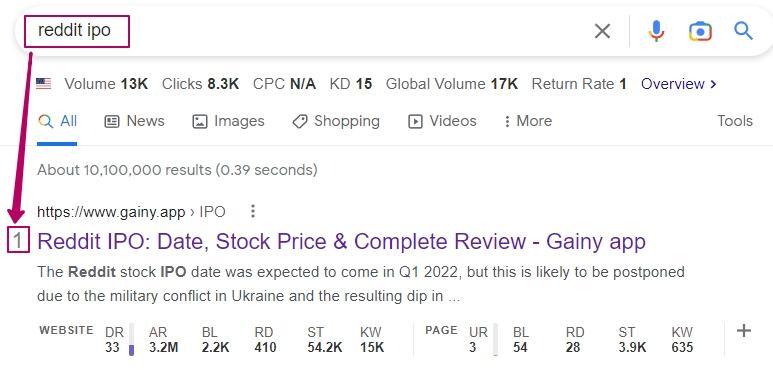The height and width of the screenshot is (370, 773).
Task: Open the Reddit IPO Gainy app result
Action: click(341, 242)
